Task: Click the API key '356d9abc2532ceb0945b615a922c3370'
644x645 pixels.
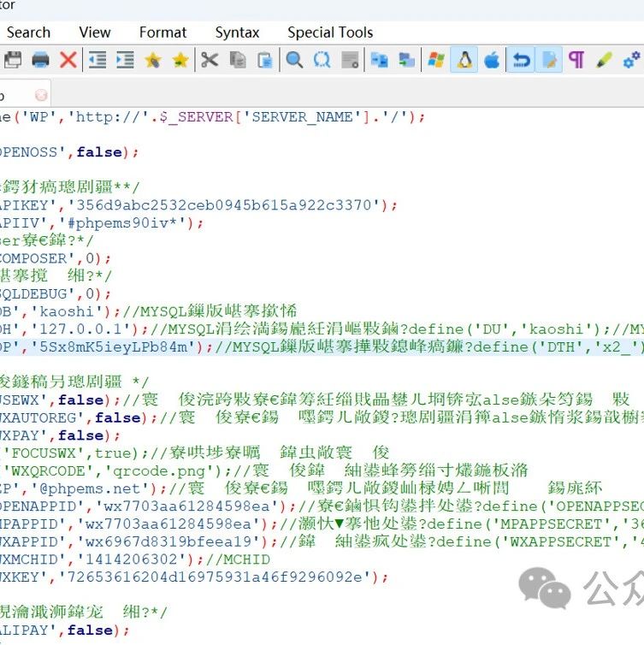Action: (224, 204)
